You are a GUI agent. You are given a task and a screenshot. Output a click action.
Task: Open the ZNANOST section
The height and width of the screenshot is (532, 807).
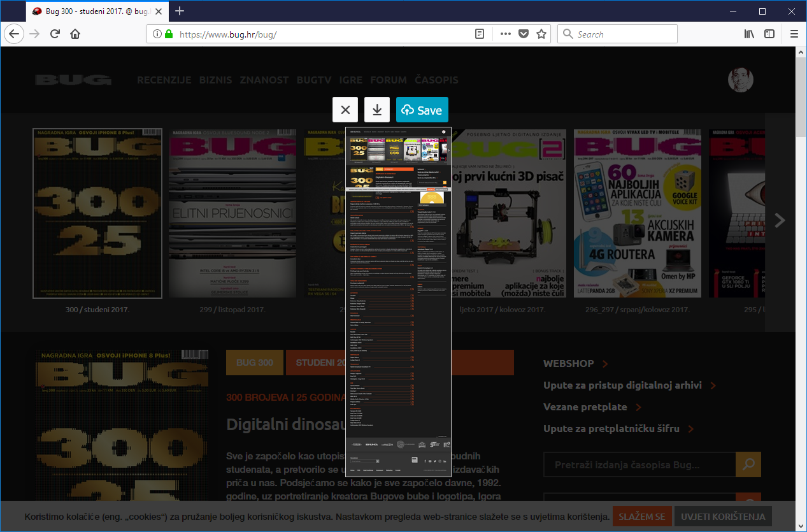265,80
